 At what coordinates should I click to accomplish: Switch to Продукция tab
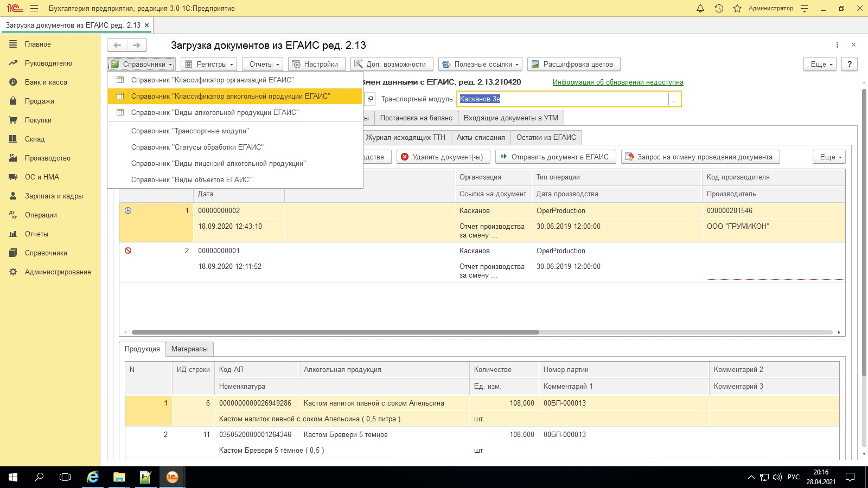click(x=142, y=349)
